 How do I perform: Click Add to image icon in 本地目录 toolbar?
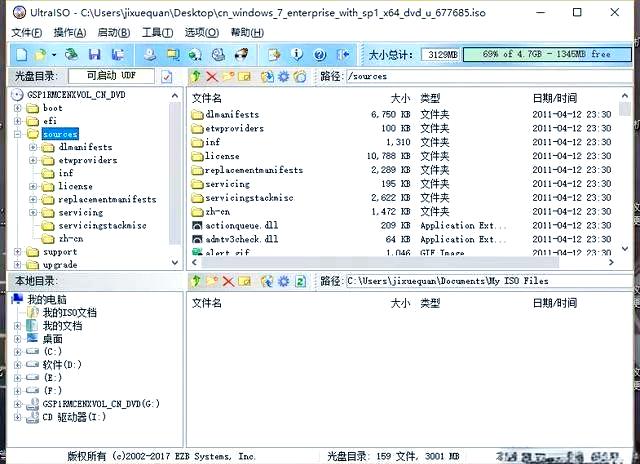[267, 281]
